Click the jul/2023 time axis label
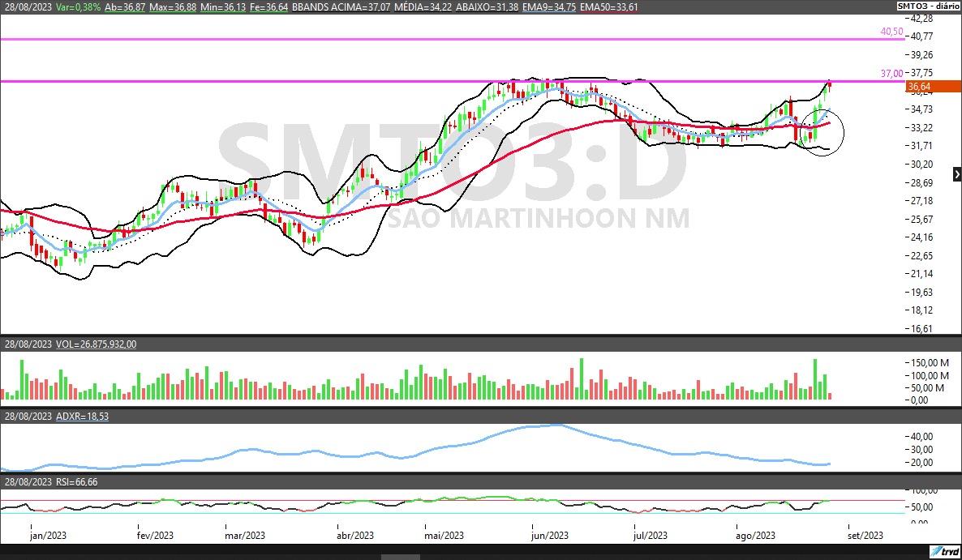The height and width of the screenshot is (560, 962). (651, 536)
